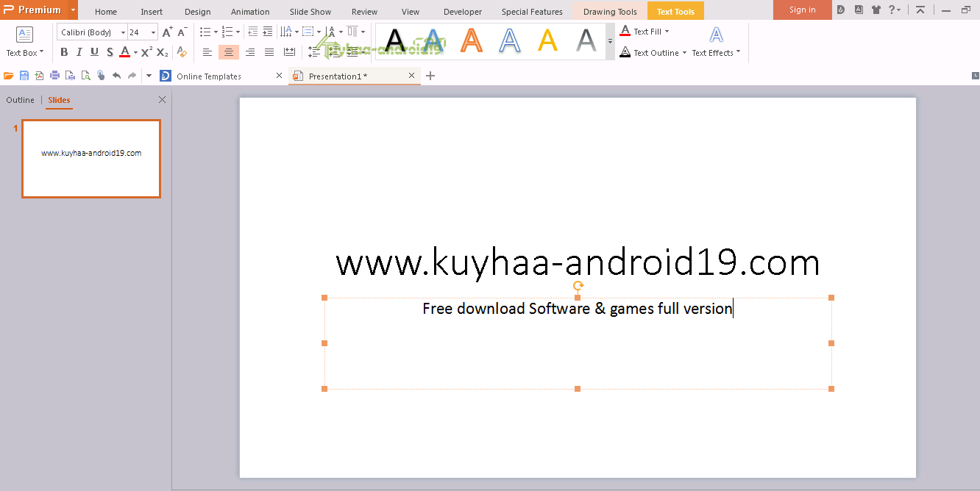Viewport: 980px width, 491px height.
Task: Open the Insert tab
Action: [152, 12]
